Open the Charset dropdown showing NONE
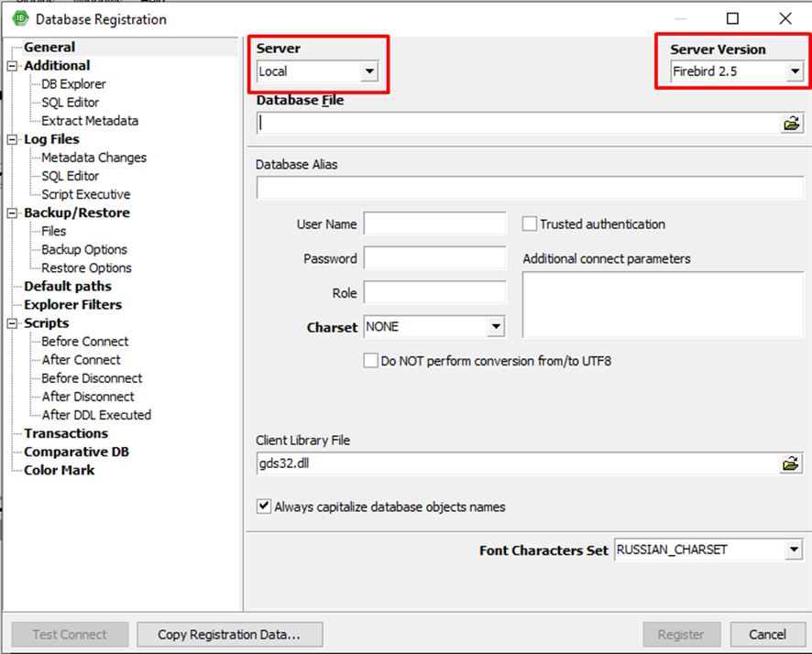This screenshot has width=812, height=654. click(496, 326)
